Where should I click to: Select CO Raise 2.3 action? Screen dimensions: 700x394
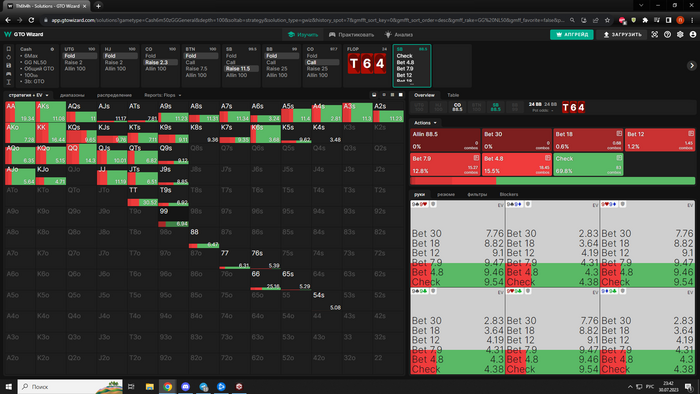(x=161, y=62)
